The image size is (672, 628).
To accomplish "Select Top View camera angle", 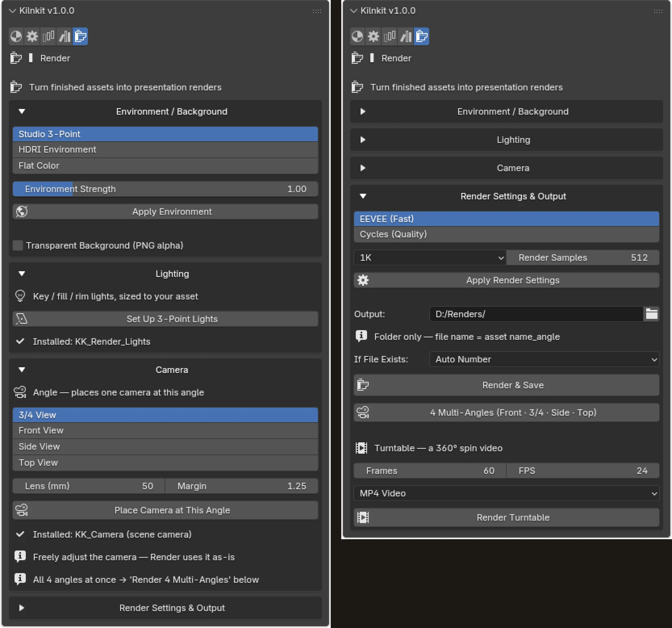I will pos(165,463).
